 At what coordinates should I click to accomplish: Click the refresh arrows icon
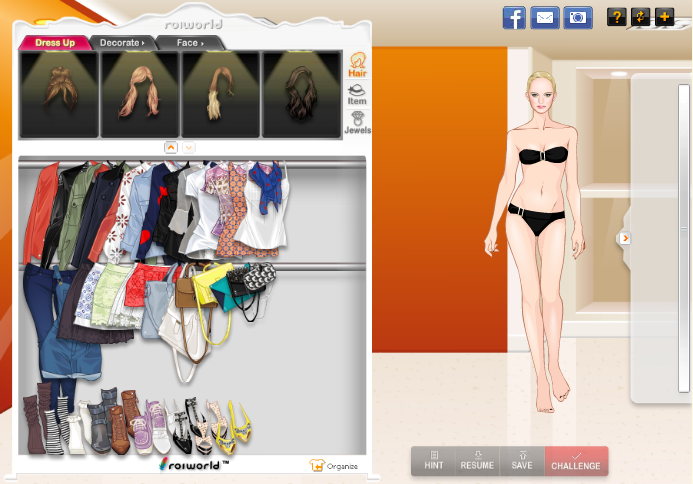click(640, 17)
